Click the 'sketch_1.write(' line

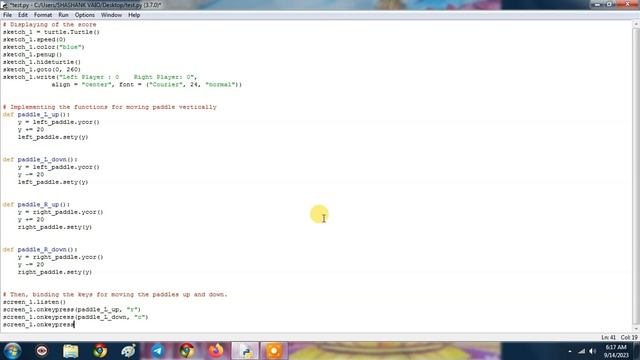[x=100, y=77]
